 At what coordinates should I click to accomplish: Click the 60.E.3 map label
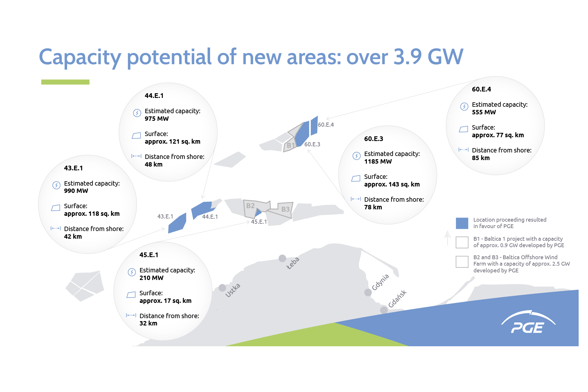click(312, 144)
